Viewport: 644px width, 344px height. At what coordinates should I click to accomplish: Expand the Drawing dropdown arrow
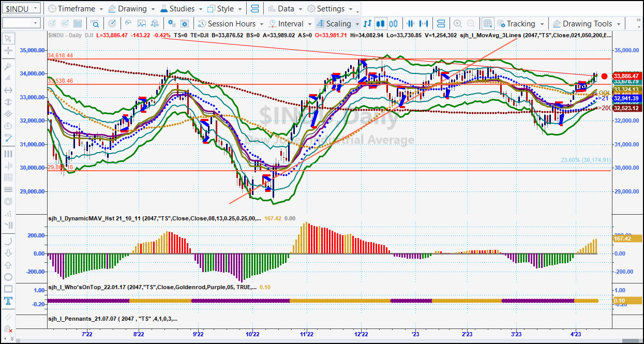[x=153, y=9]
